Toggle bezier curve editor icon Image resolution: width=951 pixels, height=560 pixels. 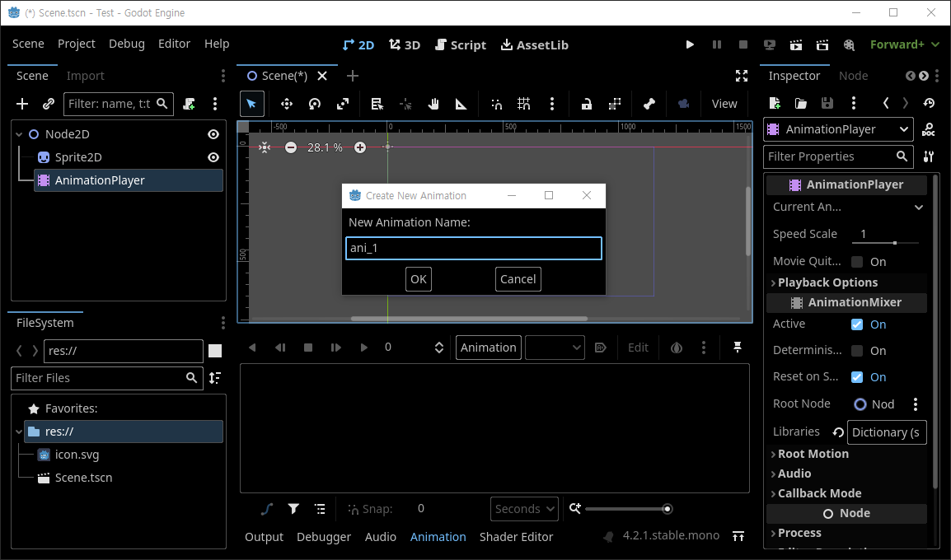click(267, 509)
